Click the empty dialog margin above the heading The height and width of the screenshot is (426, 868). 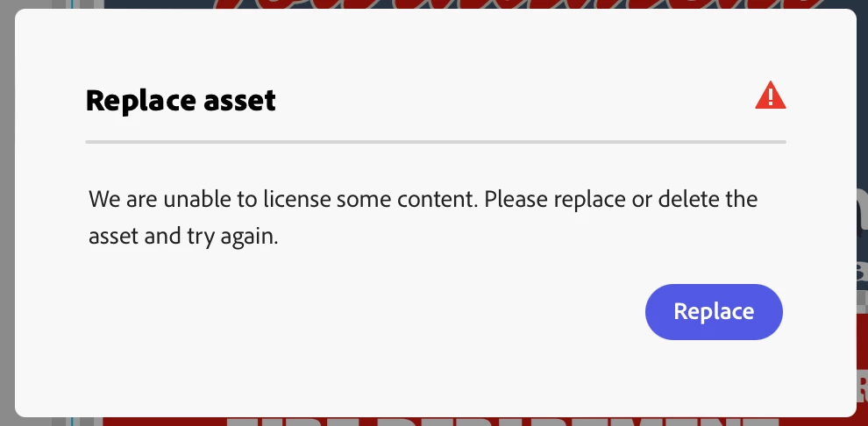(436, 47)
